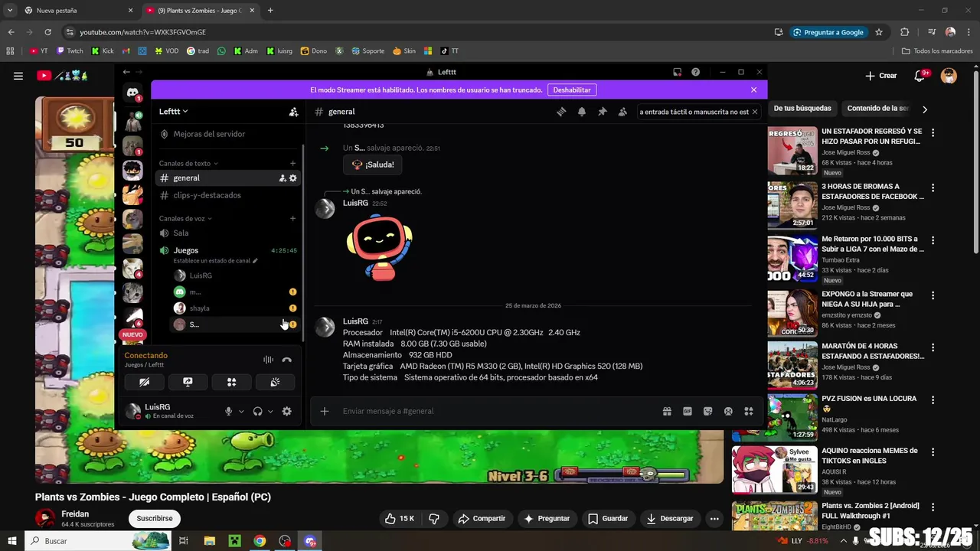Viewport: 980px width, 551px height.
Task: Open Kick bookmark in bookmarks bar
Action: [103, 51]
